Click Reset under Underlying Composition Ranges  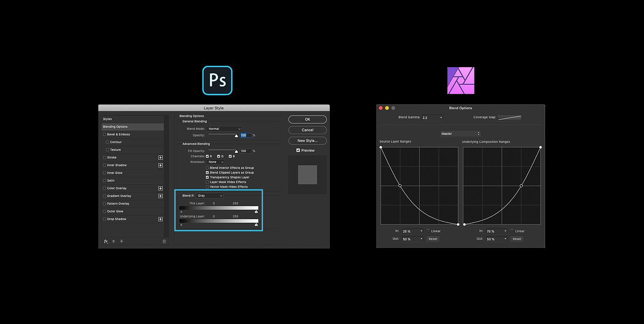[x=517, y=239]
